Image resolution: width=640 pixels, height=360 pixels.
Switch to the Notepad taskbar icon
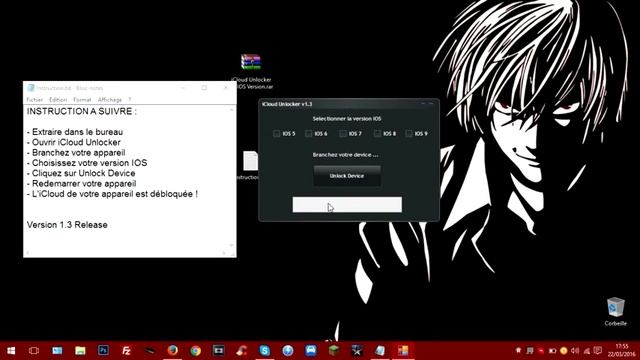[380, 350]
